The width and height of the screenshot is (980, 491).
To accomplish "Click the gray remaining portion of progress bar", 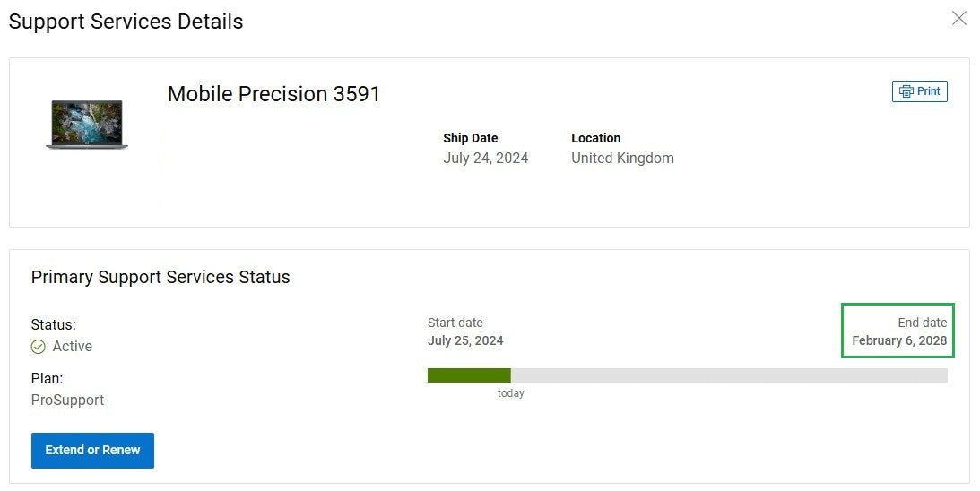I will (x=728, y=375).
